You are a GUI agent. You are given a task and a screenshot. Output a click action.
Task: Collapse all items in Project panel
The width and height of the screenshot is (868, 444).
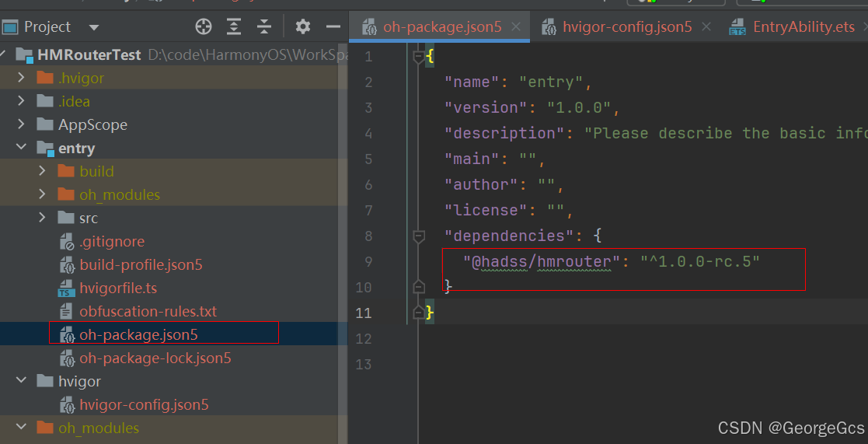(x=264, y=26)
